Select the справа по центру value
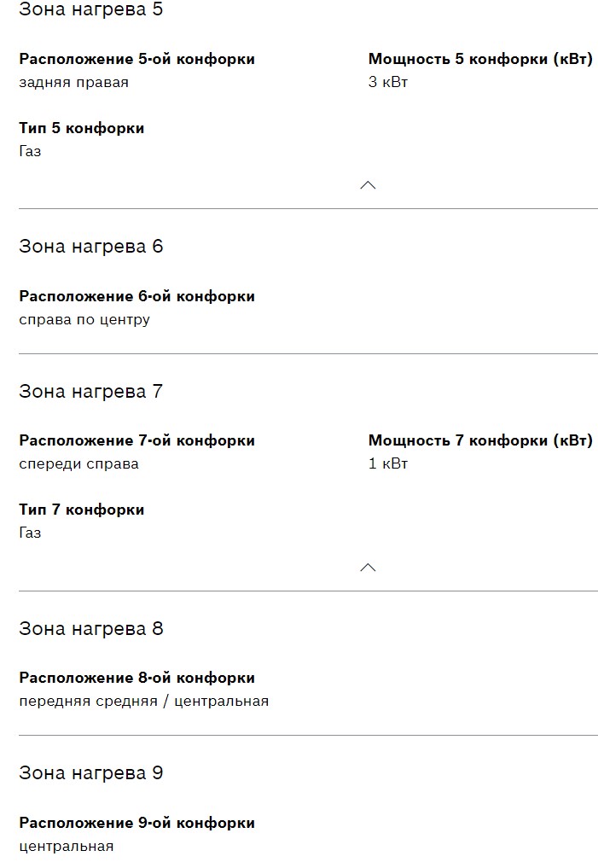598x868 pixels. tap(84, 320)
